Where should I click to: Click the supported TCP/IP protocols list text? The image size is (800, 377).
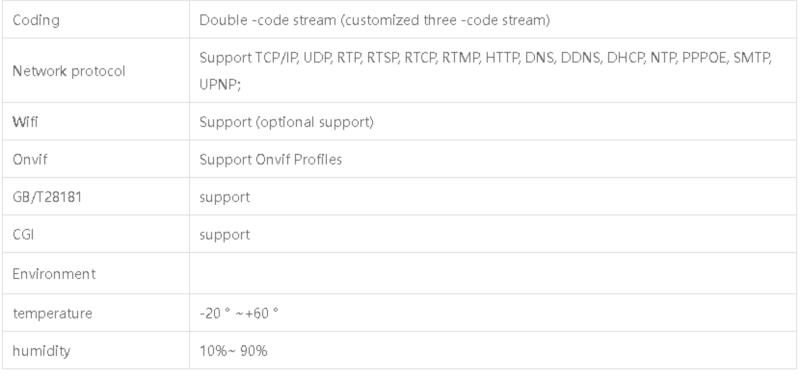(x=485, y=58)
